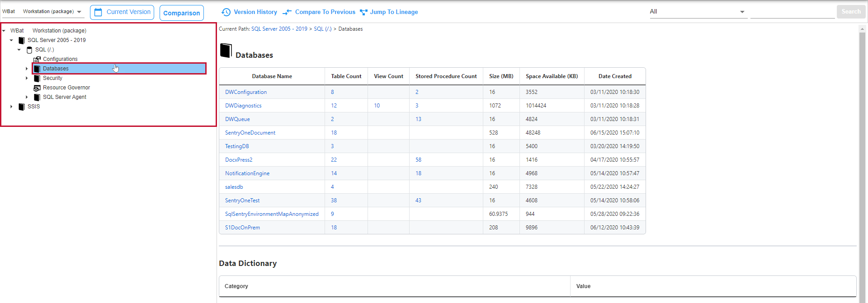
Task: Open the TestingDB database link
Action: 237,146
